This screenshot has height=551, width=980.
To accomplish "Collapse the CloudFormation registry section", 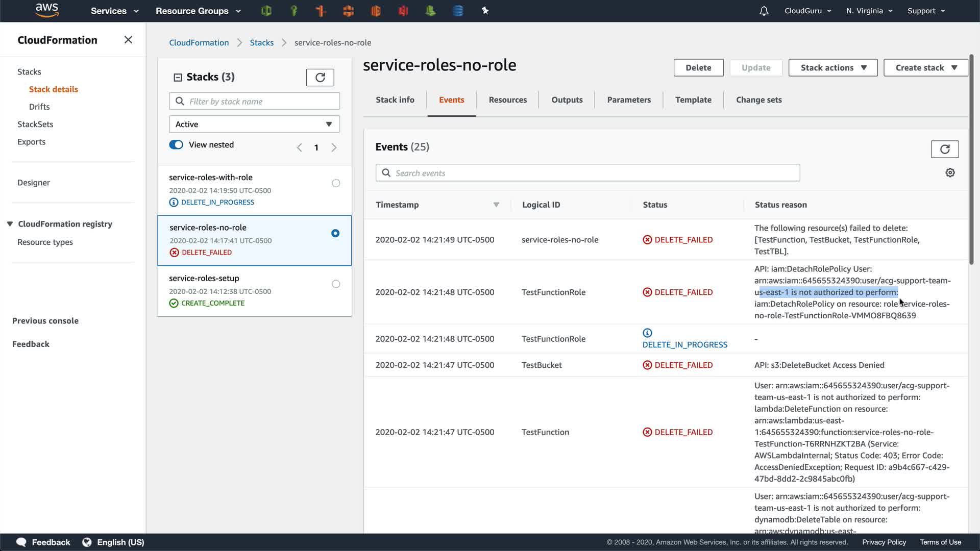I will point(10,224).
